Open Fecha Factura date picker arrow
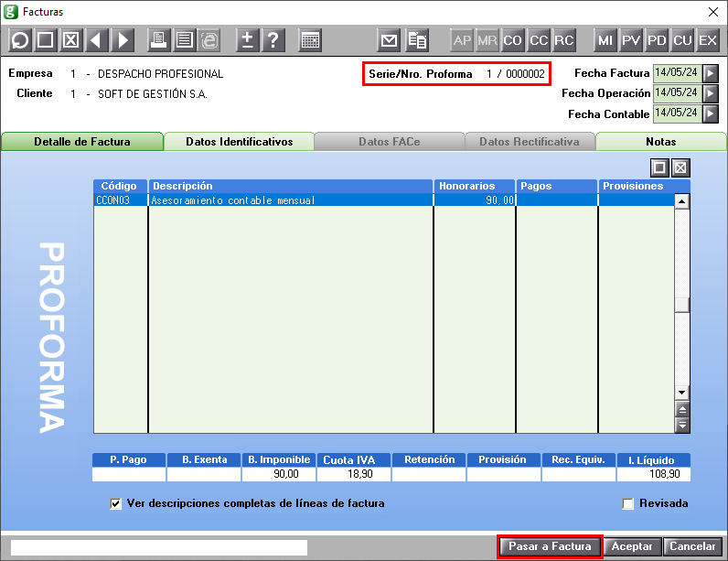Viewport: 728px width, 561px height. pyautogui.click(x=711, y=73)
